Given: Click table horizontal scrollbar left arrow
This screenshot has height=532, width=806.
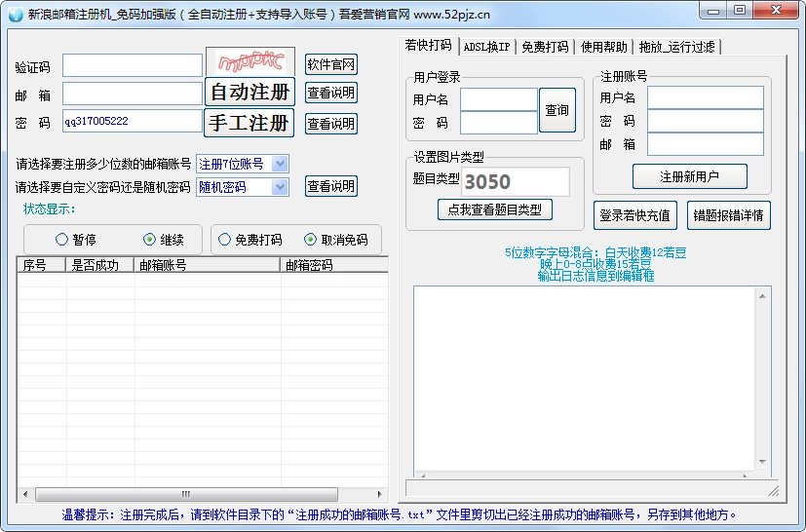Looking at the screenshot, I should click(25, 494).
